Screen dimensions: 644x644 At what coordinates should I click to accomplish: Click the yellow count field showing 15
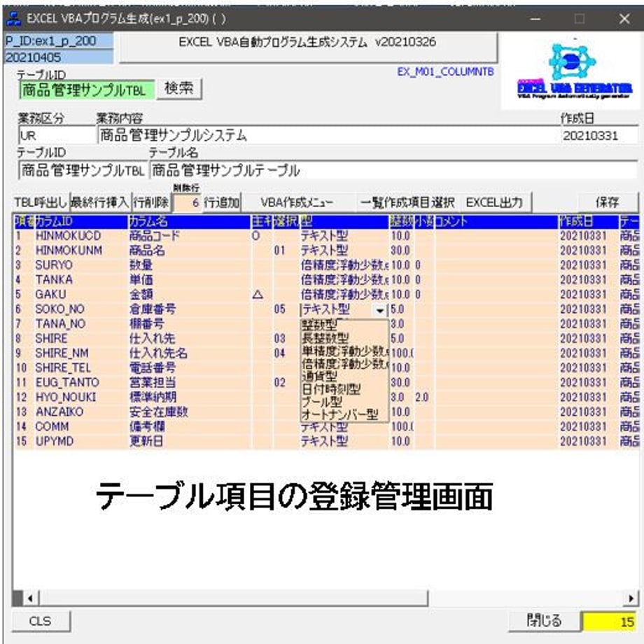tap(610, 622)
